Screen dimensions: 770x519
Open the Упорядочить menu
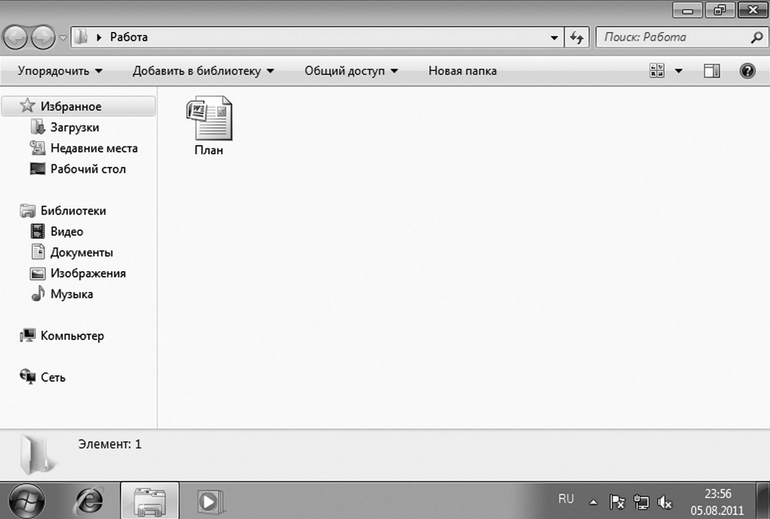pyautogui.click(x=60, y=71)
